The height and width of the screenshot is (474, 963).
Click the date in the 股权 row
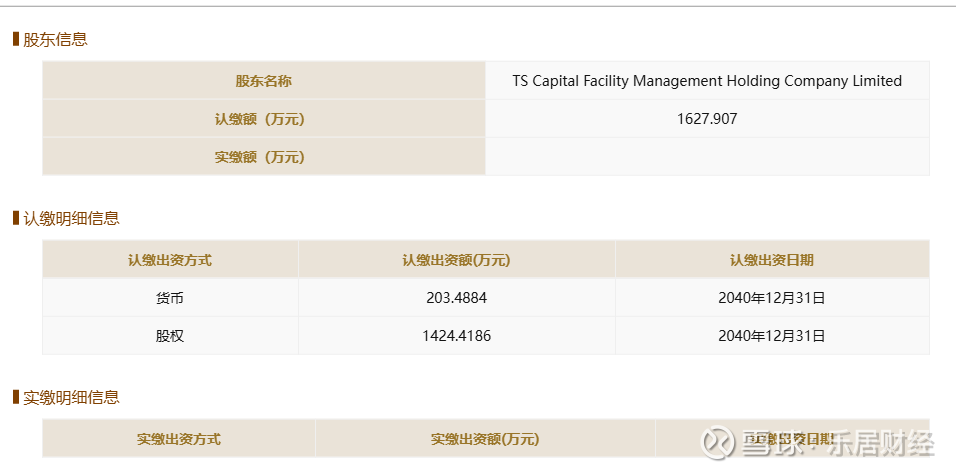(772, 336)
